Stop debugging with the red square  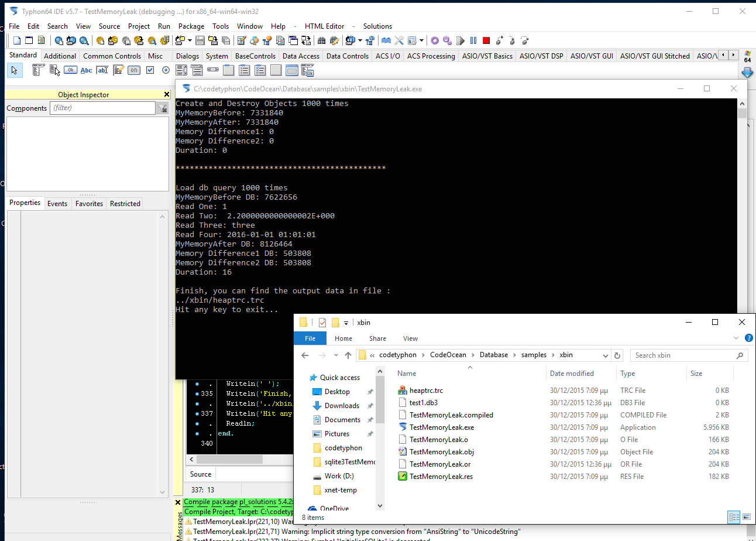486,40
